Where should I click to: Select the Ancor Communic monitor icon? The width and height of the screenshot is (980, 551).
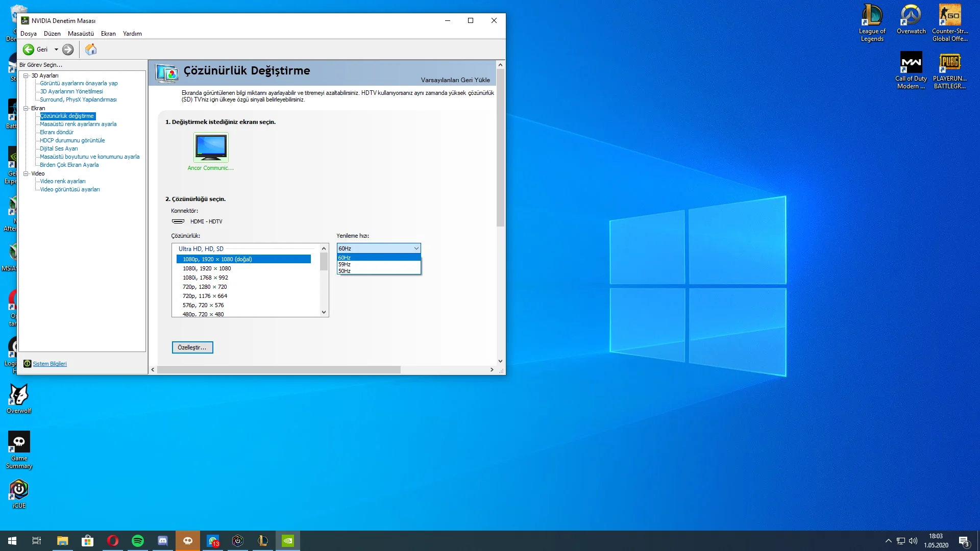[x=211, y=147]
